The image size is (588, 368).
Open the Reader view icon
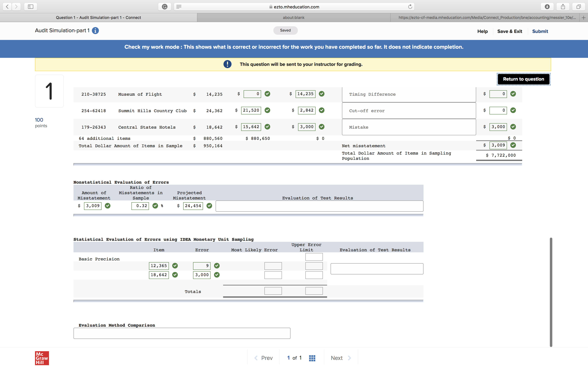pos(179,7)
